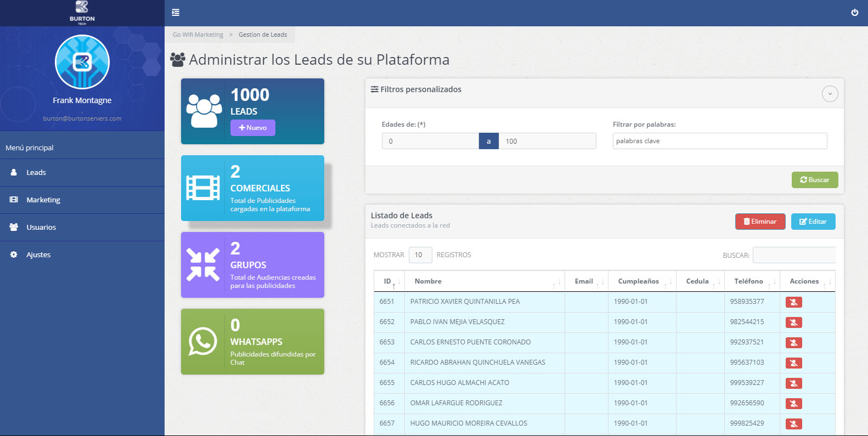This screenshot has width=868, height=436.
Task: Collapse the Filtros personalizados panel
Action: click(x=830, y=94)
